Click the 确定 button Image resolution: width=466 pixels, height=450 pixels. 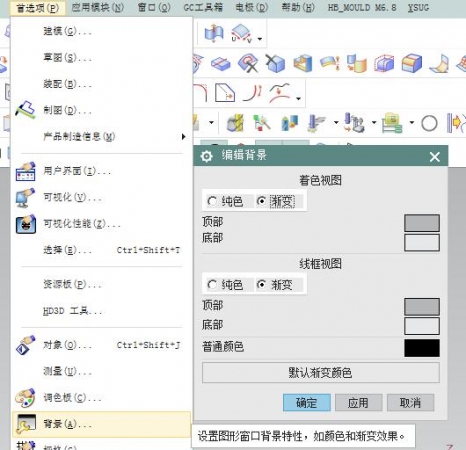tap(307, 403)
